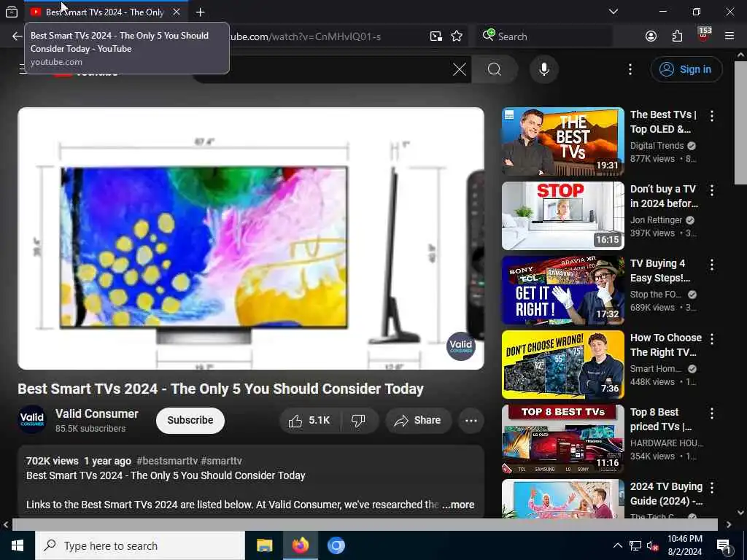Open options menu for 2024 TV Buying Guide

click(x=712, y=487)
